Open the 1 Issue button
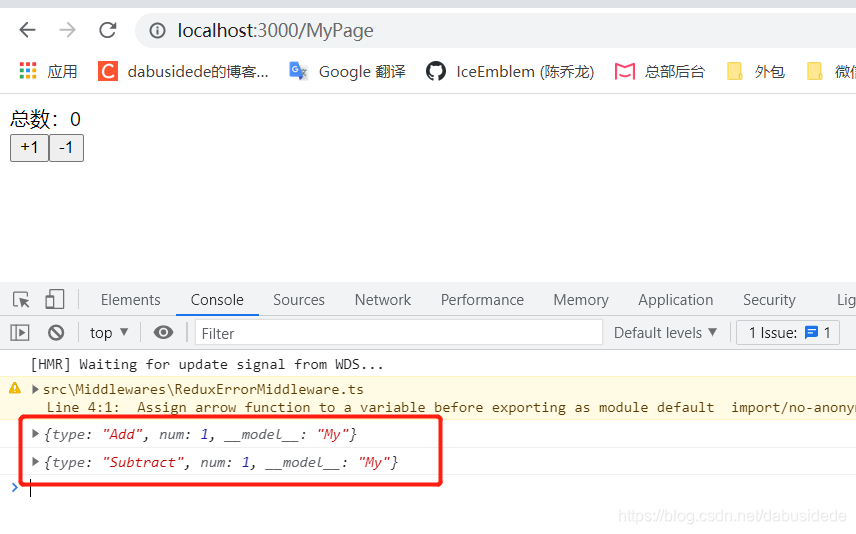 (x=788, y=333)
